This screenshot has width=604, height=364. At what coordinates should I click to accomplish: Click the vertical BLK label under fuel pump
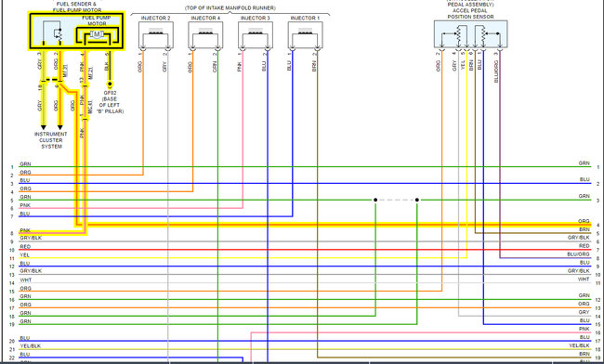pos(106,66)
